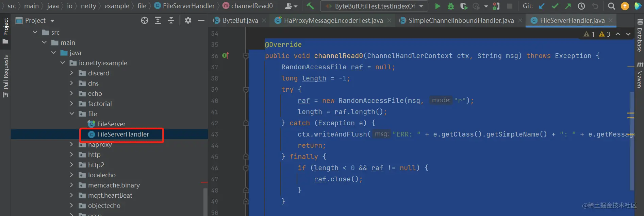Image resolution: width=644 pixels, height=216 pixels.
Task: Open run configuration dropdown ByteBufUtilTest.testIndexOf
Action: click(374, 6)
